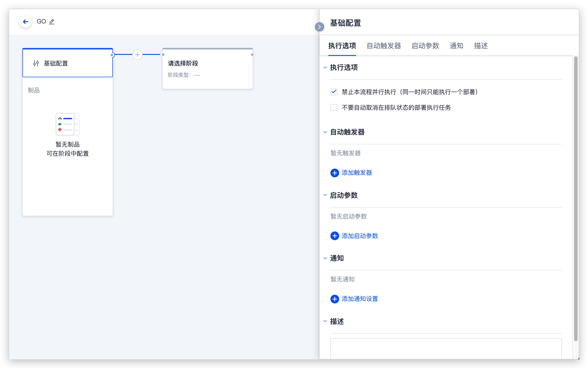Viewport: 588px width, 368px height.
Task: Switch to the 自动触发器 tab
Action: tap(384, 46)
